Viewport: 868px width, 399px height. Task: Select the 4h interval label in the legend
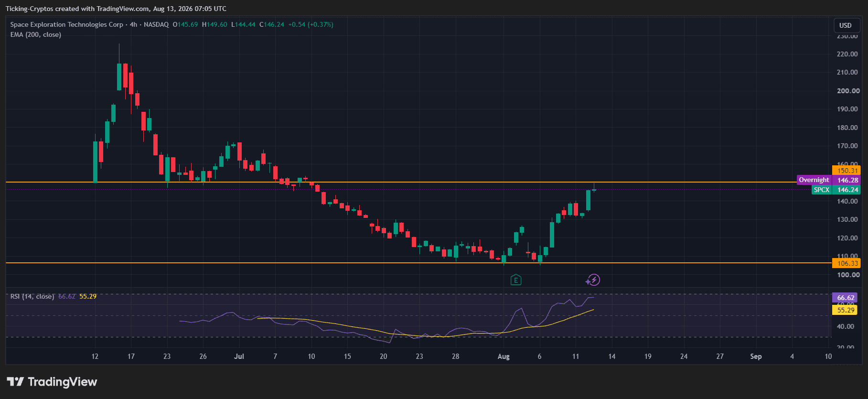point(133,24)
